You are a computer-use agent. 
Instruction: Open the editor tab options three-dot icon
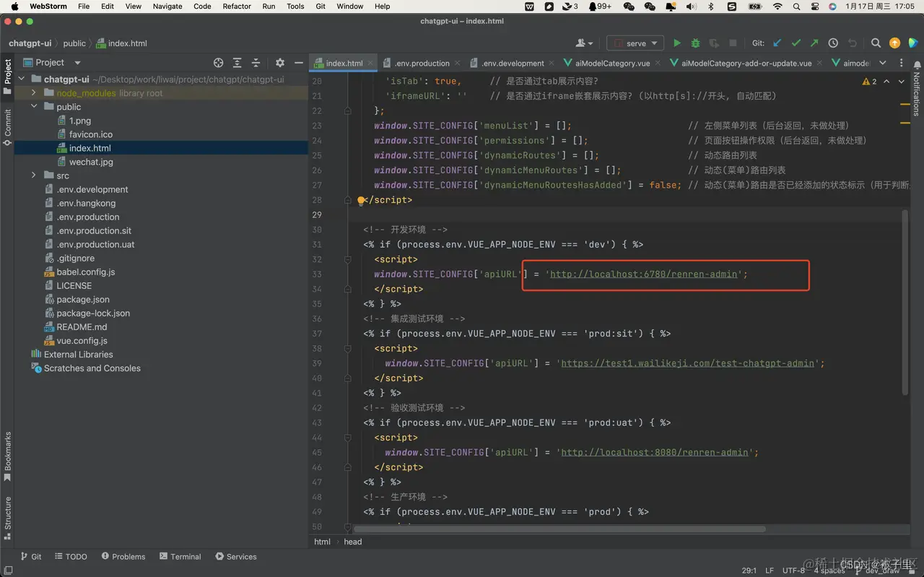tap(901, 63)
